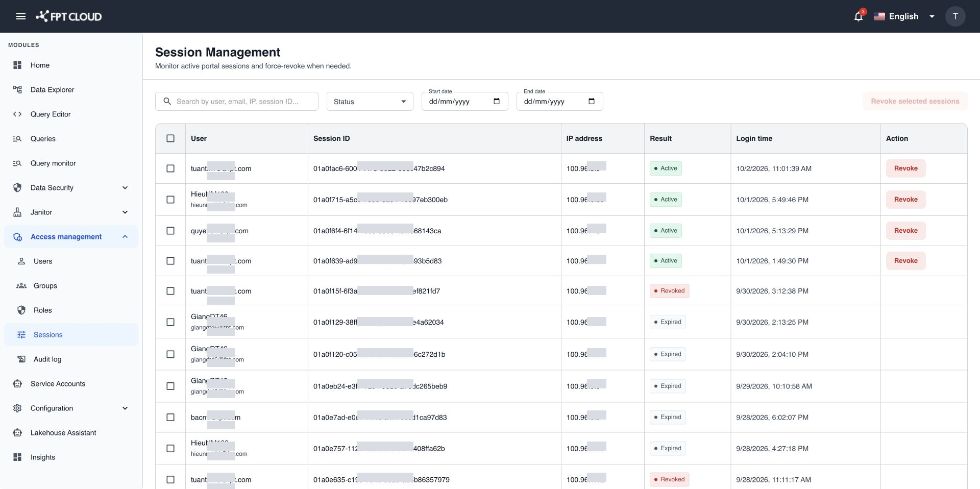The width and height of the screenshot is (980, 489).
Task: Toggle the select-all checkbox in table header
Action: 170,138
